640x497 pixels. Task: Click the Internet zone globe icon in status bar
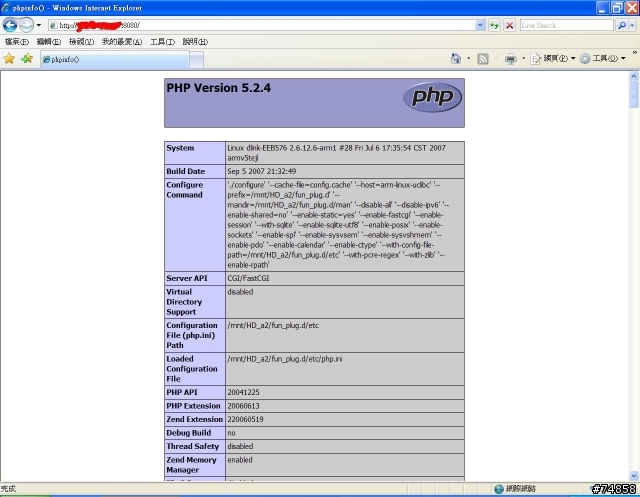[x=499, y=489]
